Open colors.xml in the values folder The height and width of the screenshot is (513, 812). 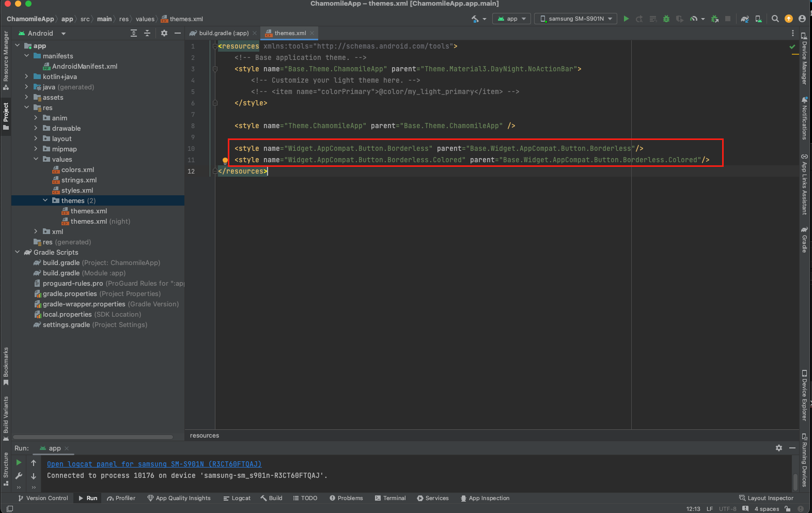(x=77, y=170)
